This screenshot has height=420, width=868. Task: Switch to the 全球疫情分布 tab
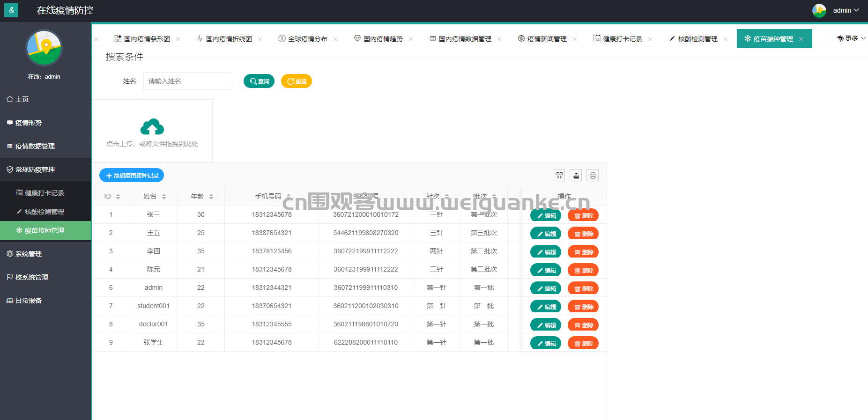(307, 39)
